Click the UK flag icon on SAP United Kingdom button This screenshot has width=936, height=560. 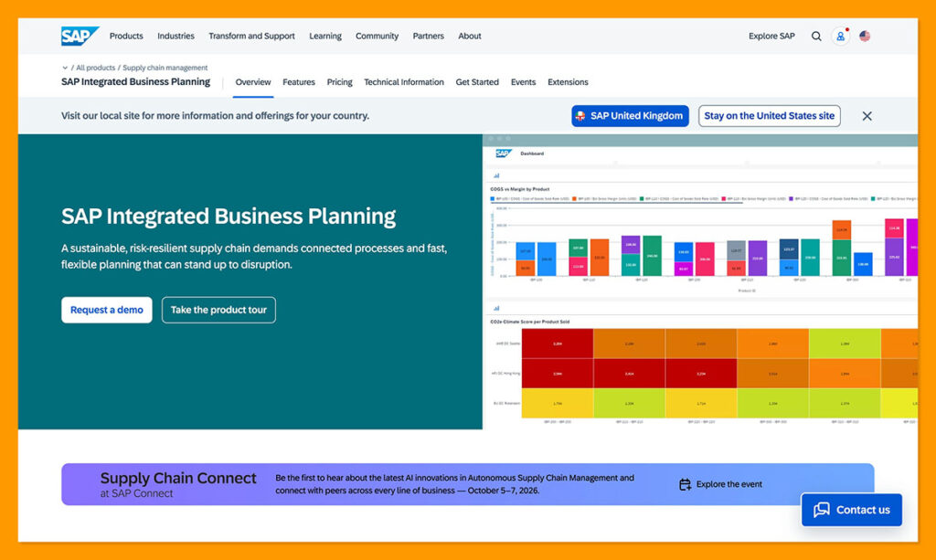click(x=580, y=116)
